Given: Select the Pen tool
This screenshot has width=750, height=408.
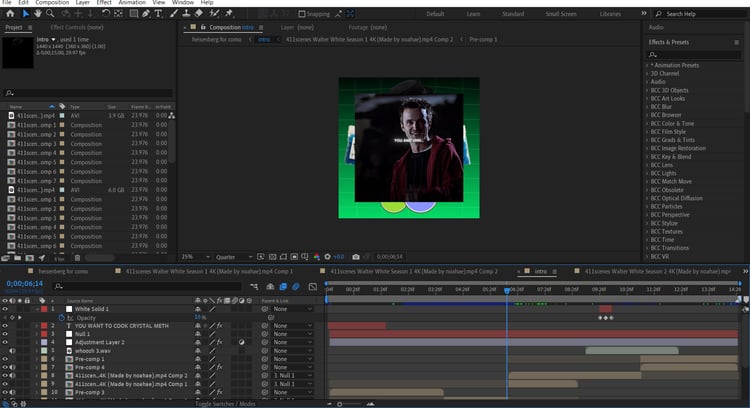Looking at the screenshot, I should [146, 14].
